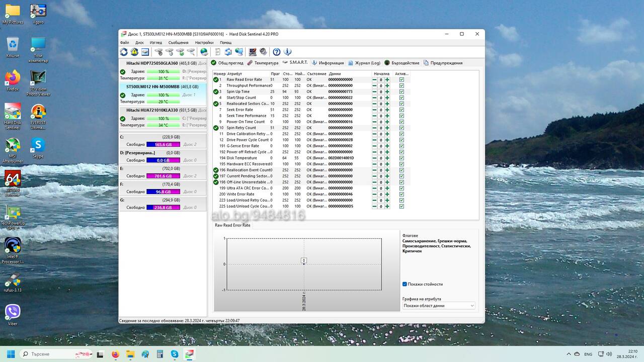644x362 pixels.
Task: Show hidden icons in the system tray
Action: coord(569,354)
